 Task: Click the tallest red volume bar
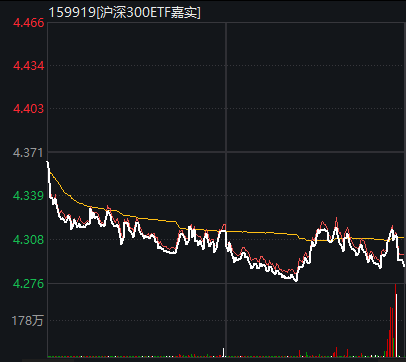pyautogui.click(x=395, y=320)
